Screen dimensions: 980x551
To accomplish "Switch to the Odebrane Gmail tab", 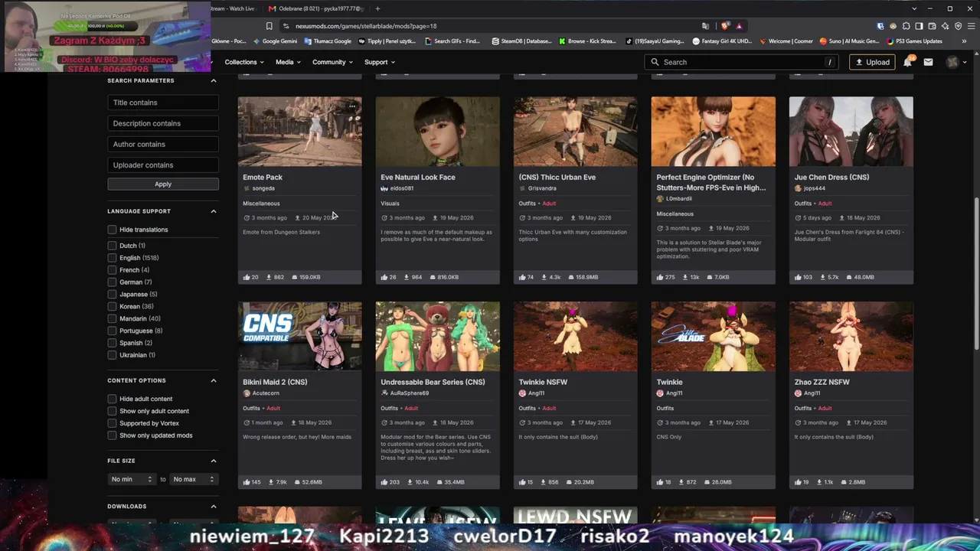I will pyautogui.click(x=315, y=8).
